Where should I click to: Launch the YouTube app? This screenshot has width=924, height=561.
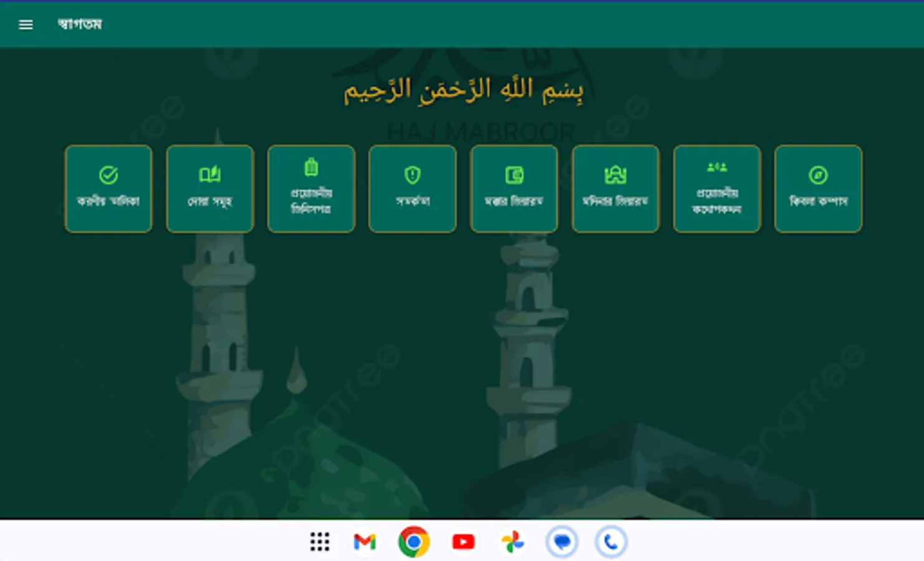click(x=463, y=542)
